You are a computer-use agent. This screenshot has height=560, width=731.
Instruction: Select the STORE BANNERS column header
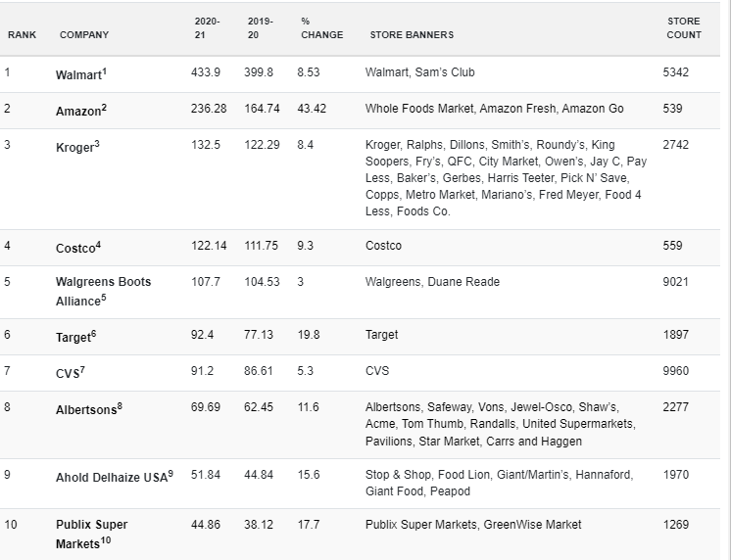(x=412, y=35)
